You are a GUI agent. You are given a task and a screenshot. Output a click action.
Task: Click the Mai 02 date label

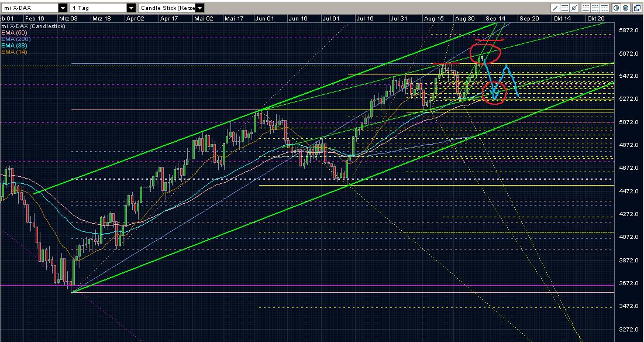[x=204, y=19]
